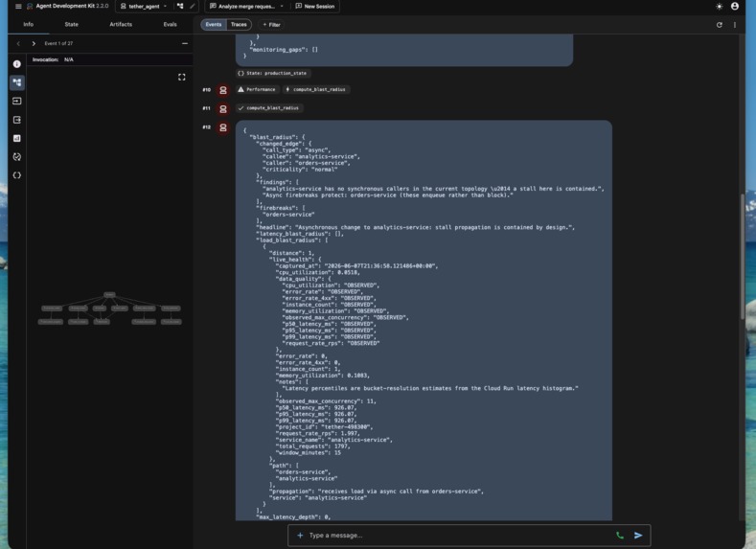This screenshot has width=756, height=549.
Task: Click the "project_id" line in JSON
Action: coord(324,427)
